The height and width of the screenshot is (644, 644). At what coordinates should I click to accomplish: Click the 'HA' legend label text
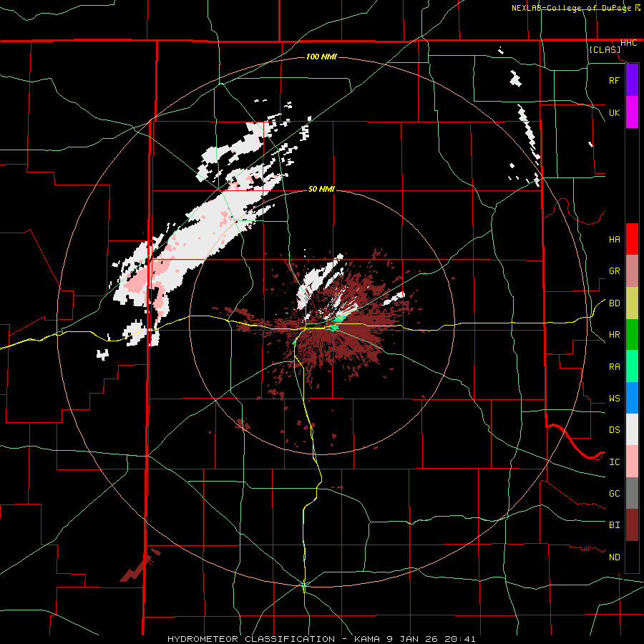pyautogui.click(x=614, y=239)
